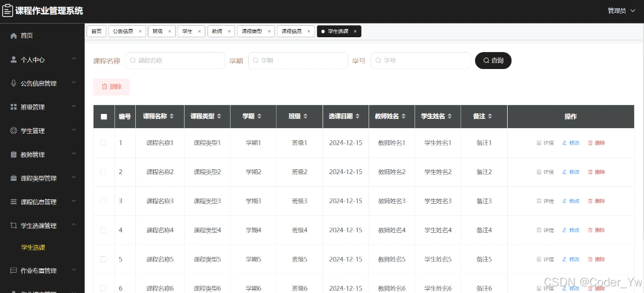The width and height of the screenshot is (644, 293).
Task: Check the checkbox for row 6
Action: pyautogui.click(x=103, y=289)
